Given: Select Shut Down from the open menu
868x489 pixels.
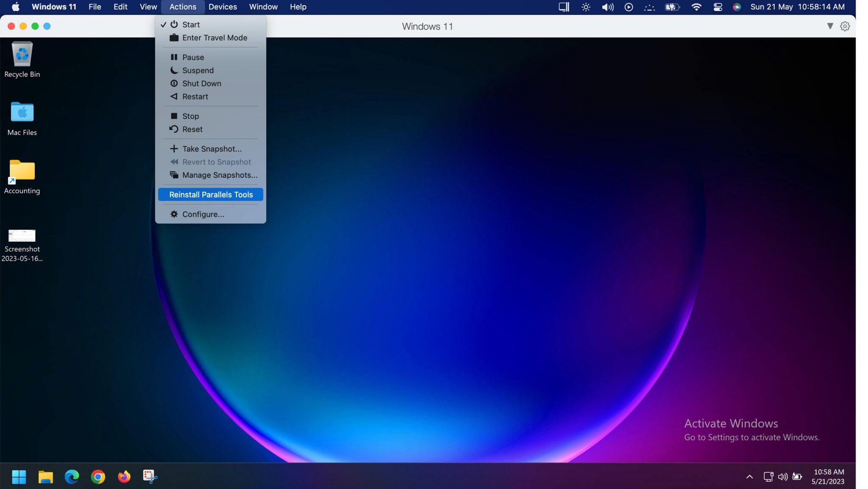Looking at the screenshot, I should (x=201, y=84).
